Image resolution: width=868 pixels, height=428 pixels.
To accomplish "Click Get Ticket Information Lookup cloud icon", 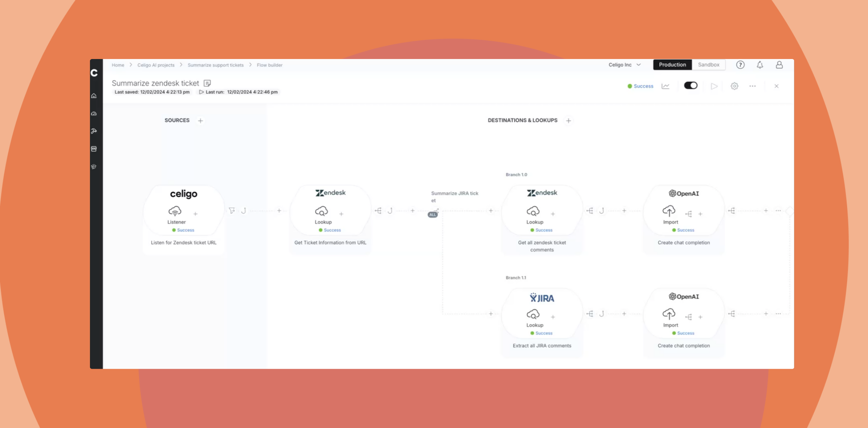I will point(321,211).
